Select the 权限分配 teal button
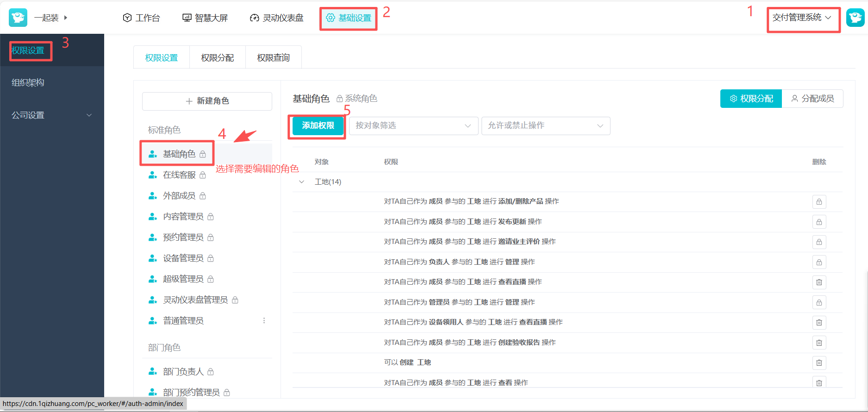This screenshot has height=412, width=868. click(x=751, y=99)
